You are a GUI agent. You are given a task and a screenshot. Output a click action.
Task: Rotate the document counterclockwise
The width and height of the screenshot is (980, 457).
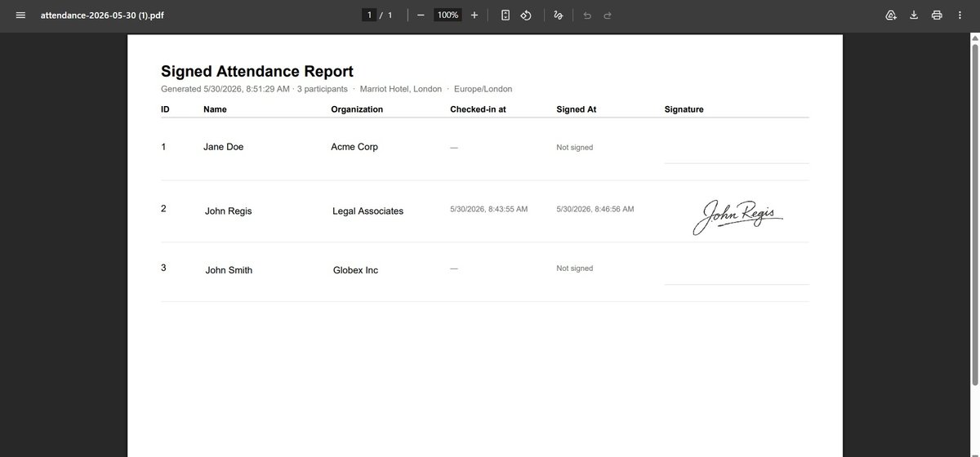pos(526,16)
